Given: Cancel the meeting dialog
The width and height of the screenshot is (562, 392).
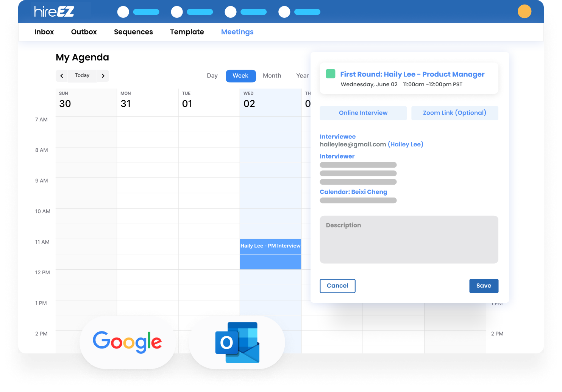Looking at the screenshot, I should click(x=337, y=286).
